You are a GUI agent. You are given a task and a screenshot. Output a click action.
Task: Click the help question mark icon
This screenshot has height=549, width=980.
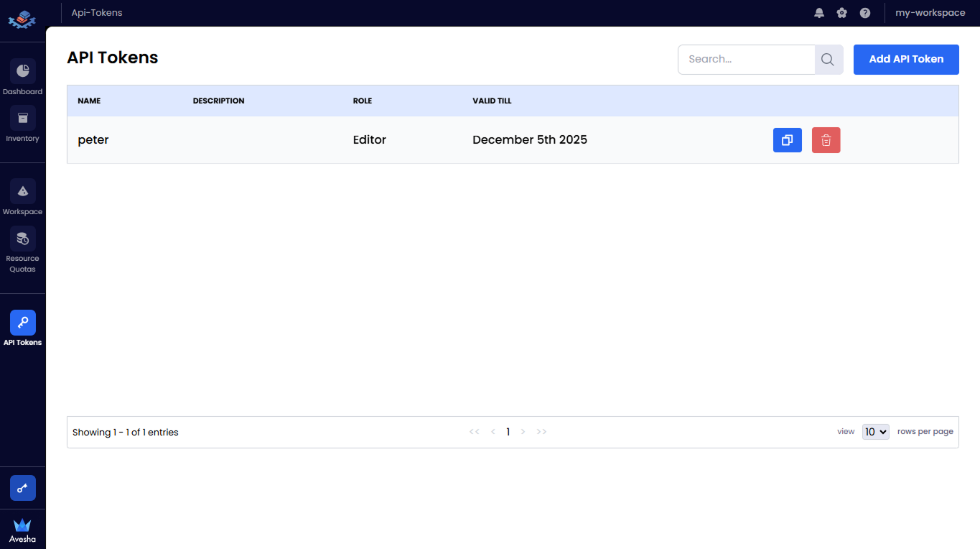pyautogui.click(x=865, y=13)
